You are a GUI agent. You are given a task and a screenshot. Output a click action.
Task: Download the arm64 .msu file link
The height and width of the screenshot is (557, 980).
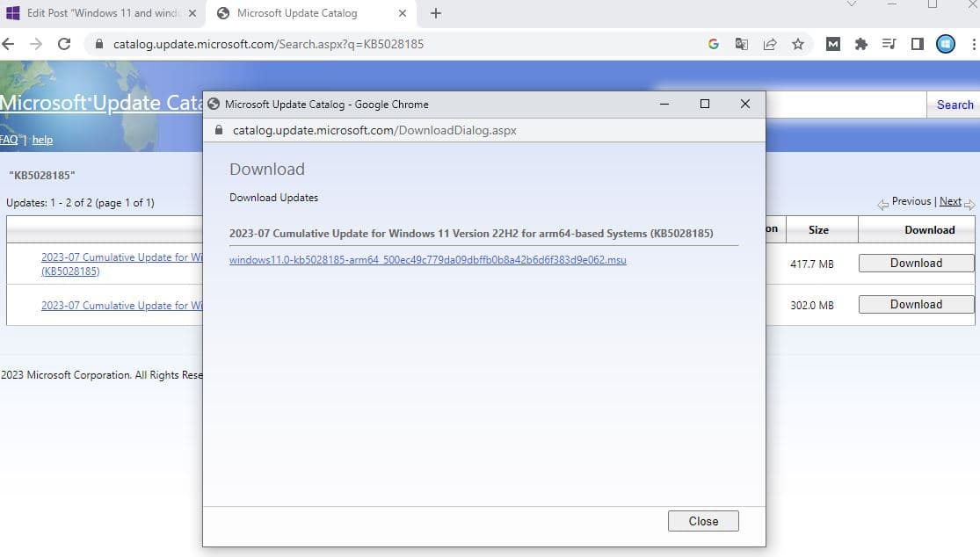[427, 260]
